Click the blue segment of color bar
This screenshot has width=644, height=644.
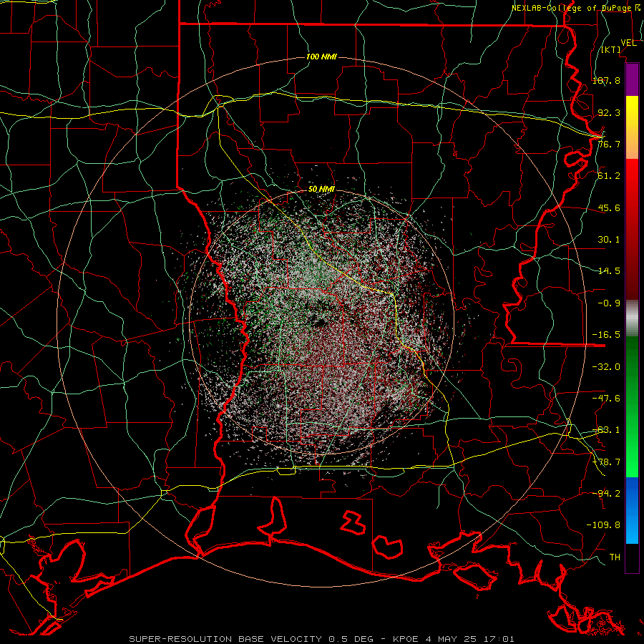pyautogui.click(x=632, y=510)
